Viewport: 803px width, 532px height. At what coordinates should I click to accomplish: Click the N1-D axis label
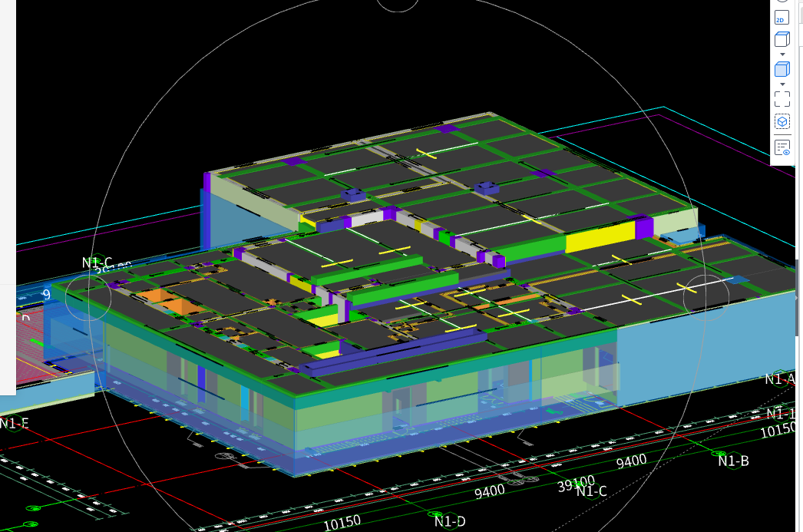(450, 521)
